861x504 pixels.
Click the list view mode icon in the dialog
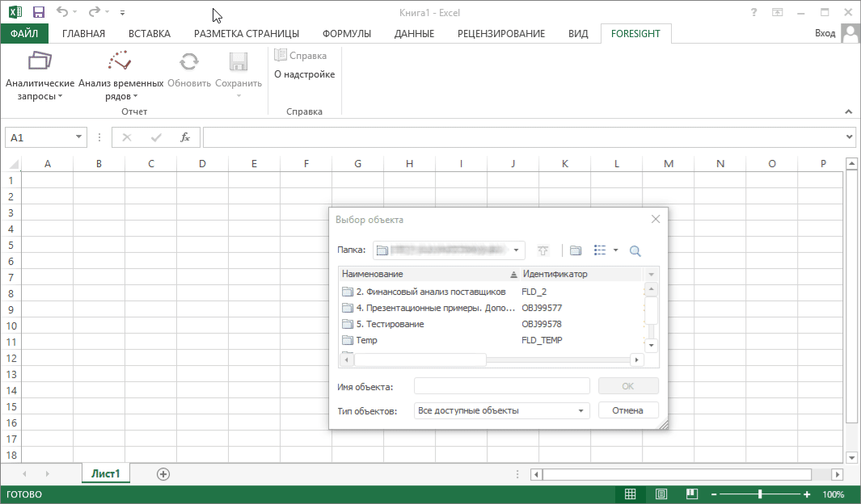pyautogui.click(x=600, y=250)
